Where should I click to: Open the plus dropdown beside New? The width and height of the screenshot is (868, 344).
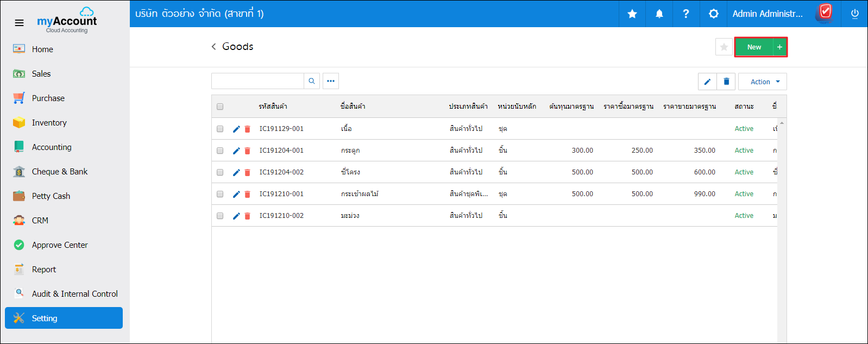(x=779, y=47)
